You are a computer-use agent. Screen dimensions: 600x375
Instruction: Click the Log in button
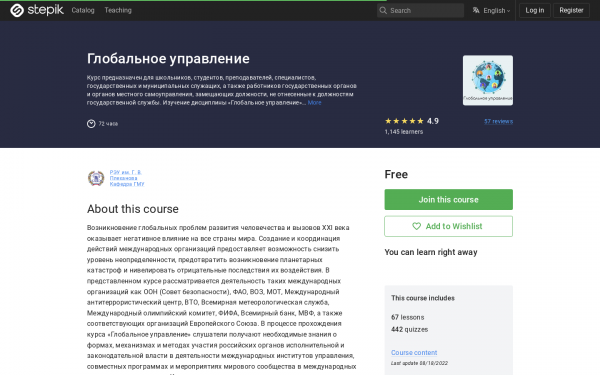(535, 10)
